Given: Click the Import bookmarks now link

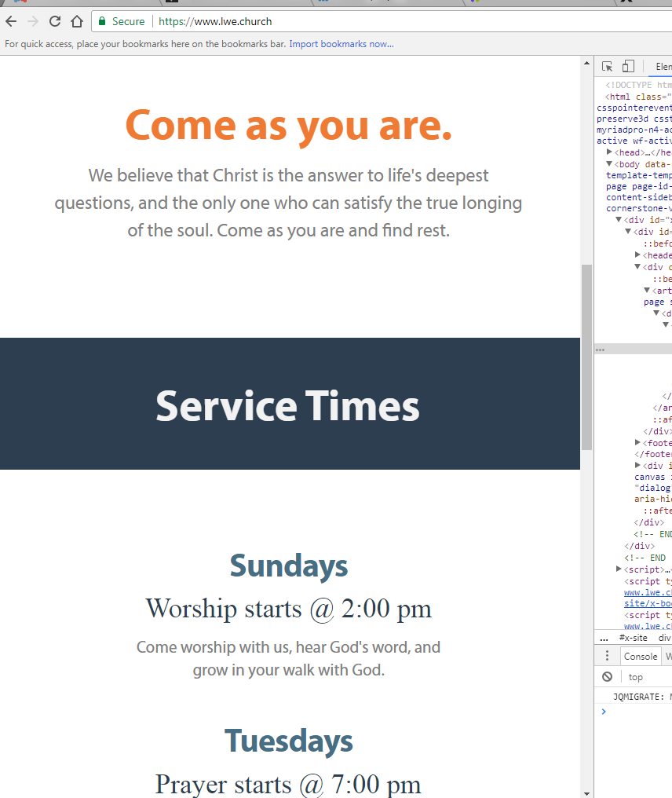Looking at the screenshot, I should point(341,44).
